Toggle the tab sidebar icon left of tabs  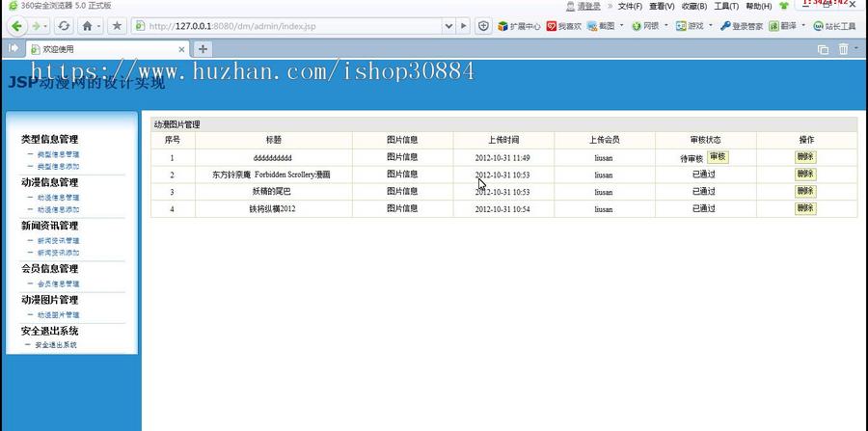(x=14, y=48)
